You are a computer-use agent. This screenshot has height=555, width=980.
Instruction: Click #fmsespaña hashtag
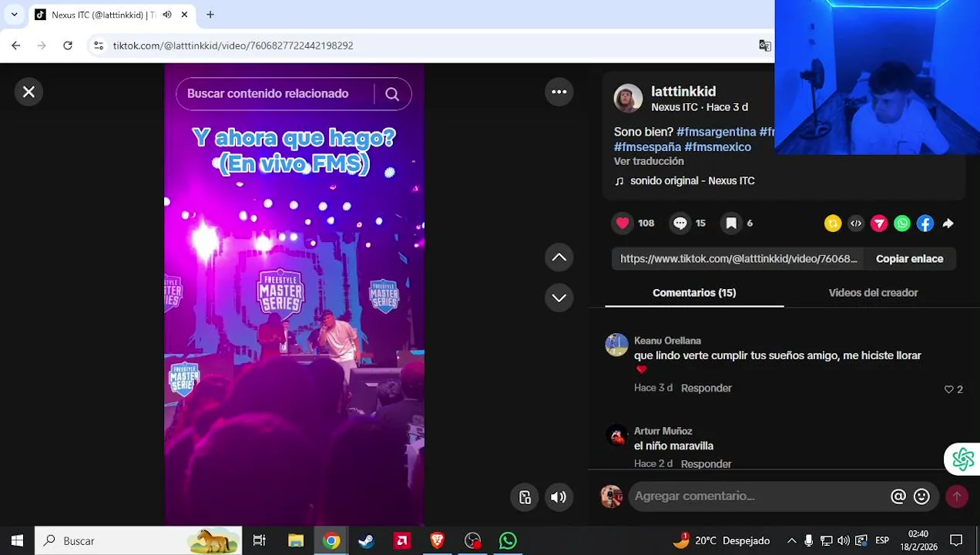[647, 146]
